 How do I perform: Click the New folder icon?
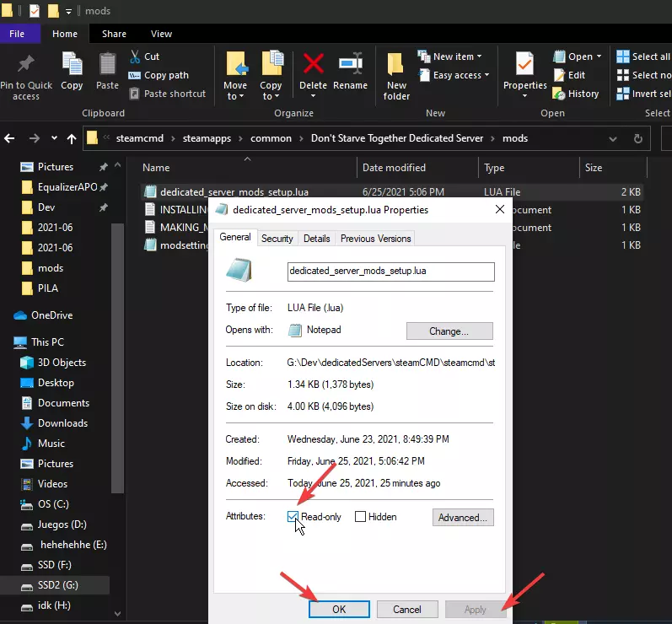pos(396,65)
